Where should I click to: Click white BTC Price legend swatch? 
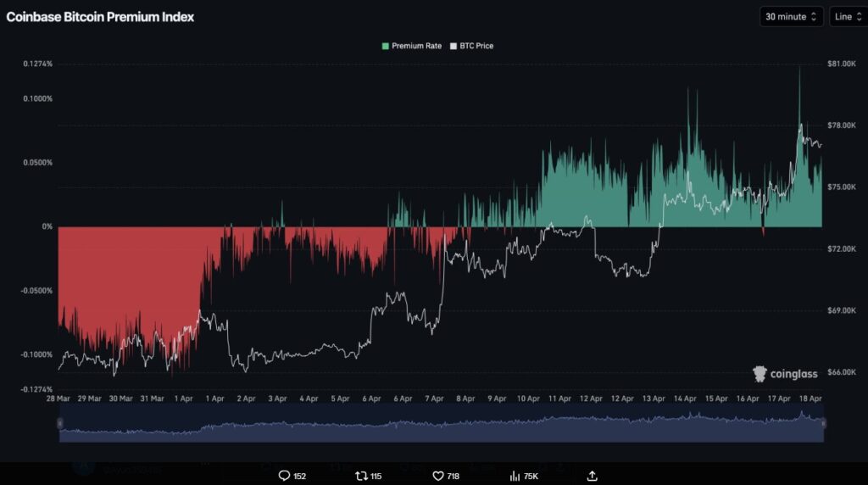(x=453, y=46)
